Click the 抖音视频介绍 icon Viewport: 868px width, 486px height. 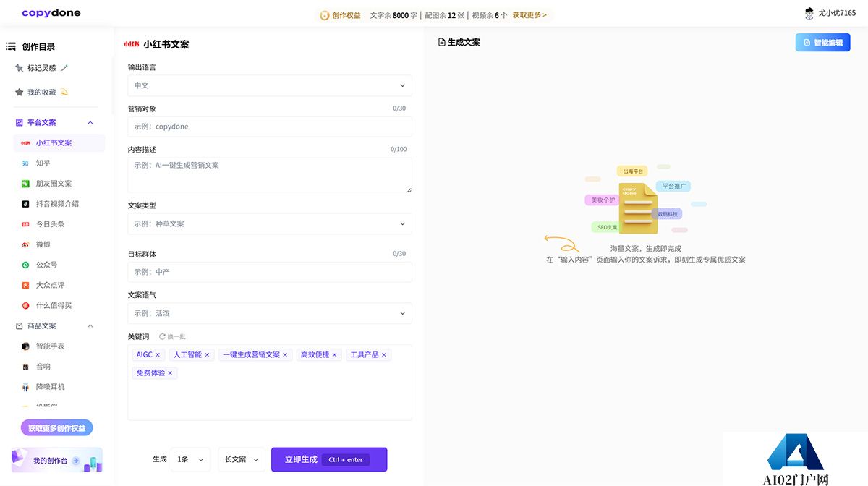(25, 204)
